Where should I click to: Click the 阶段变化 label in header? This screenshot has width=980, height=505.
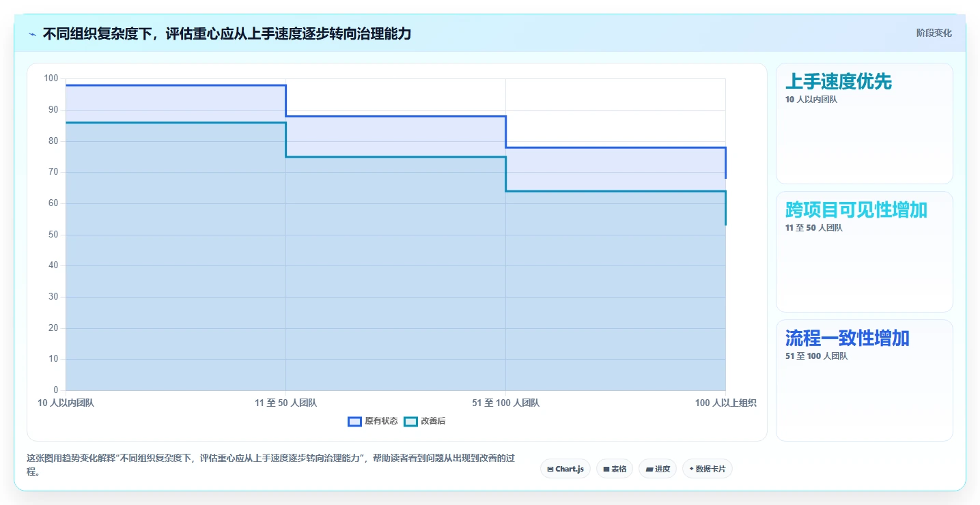pyautogui.click(x=934, y=33)
